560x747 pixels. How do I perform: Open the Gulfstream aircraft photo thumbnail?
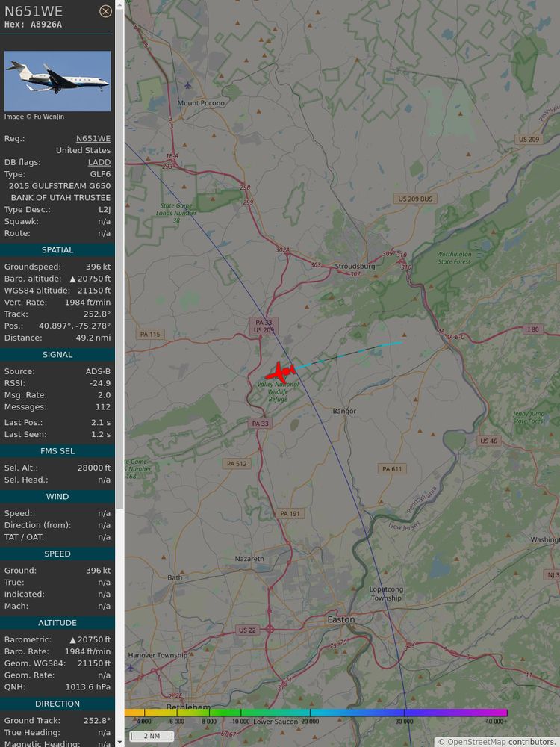pyautogui.click(x=57, y=81)
